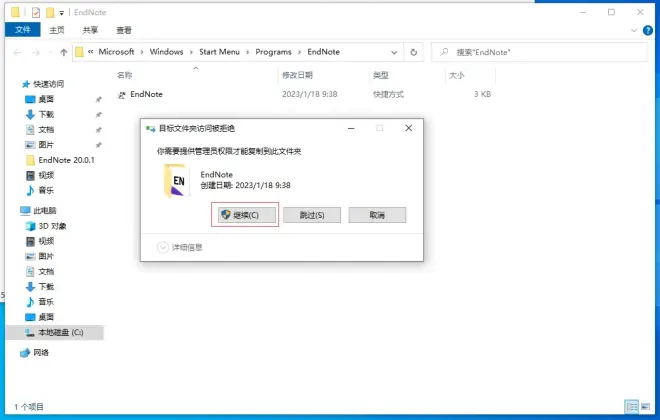This screenshot has width=660, height=420.
Task: Open the Share (共享) ribbon tab
Action: pyautogui.click(x=90, y=30)
